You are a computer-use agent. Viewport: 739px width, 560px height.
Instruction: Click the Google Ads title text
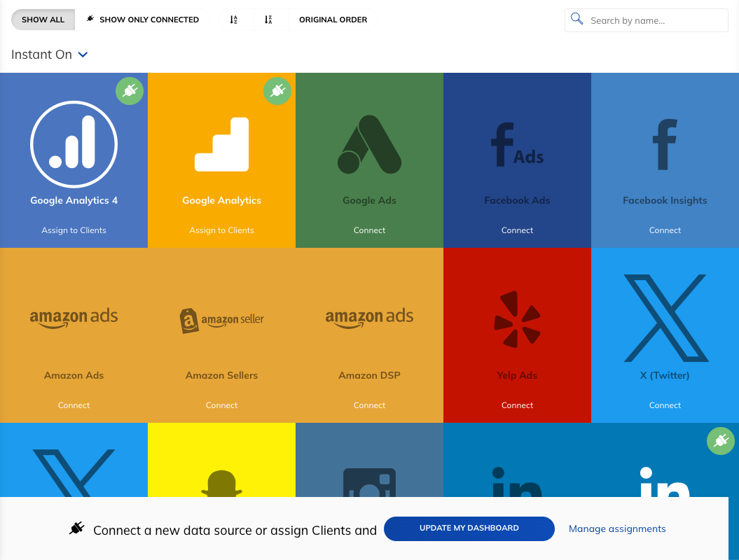click(370, 200)
